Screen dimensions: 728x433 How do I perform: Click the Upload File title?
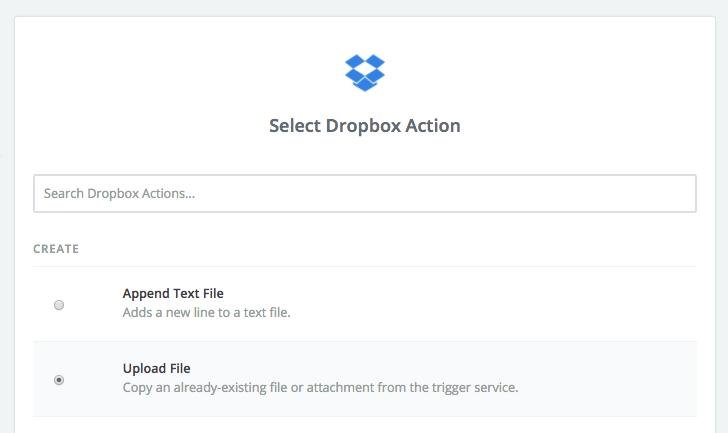(156, 368)
